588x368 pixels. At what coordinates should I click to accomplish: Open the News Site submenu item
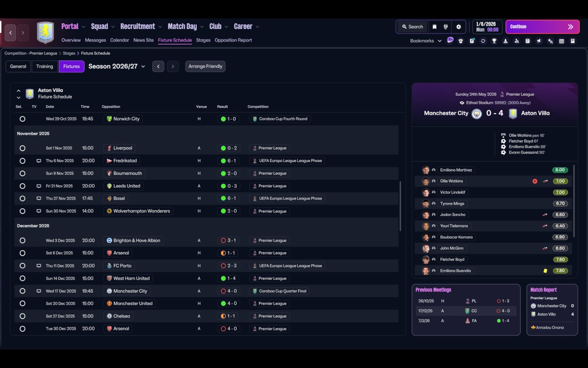(143, 40)
